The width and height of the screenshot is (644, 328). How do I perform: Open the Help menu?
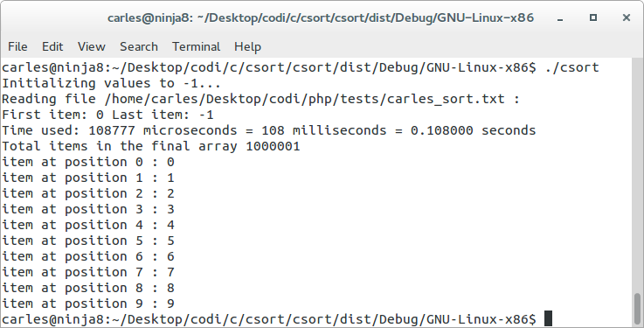[x=247, y=47]
